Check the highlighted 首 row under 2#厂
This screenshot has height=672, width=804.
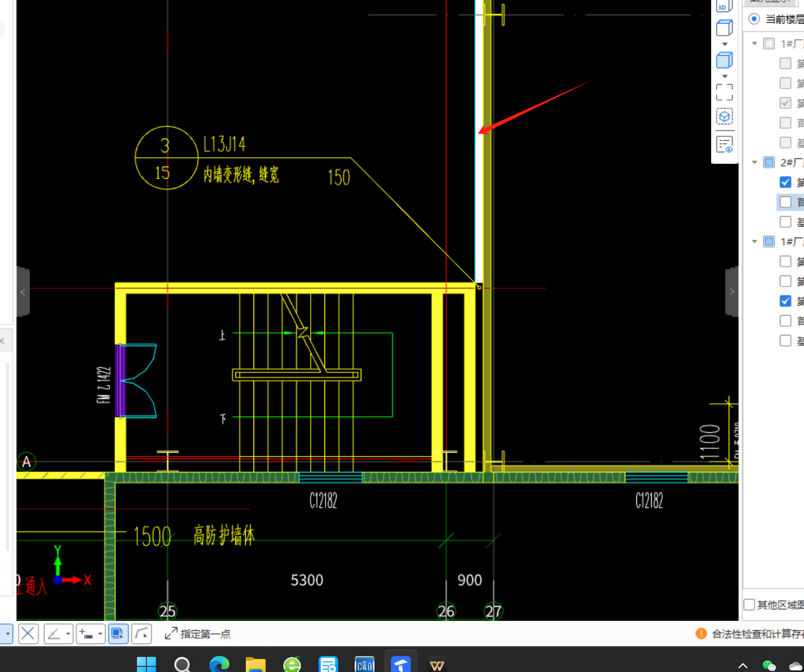[785, 202]
